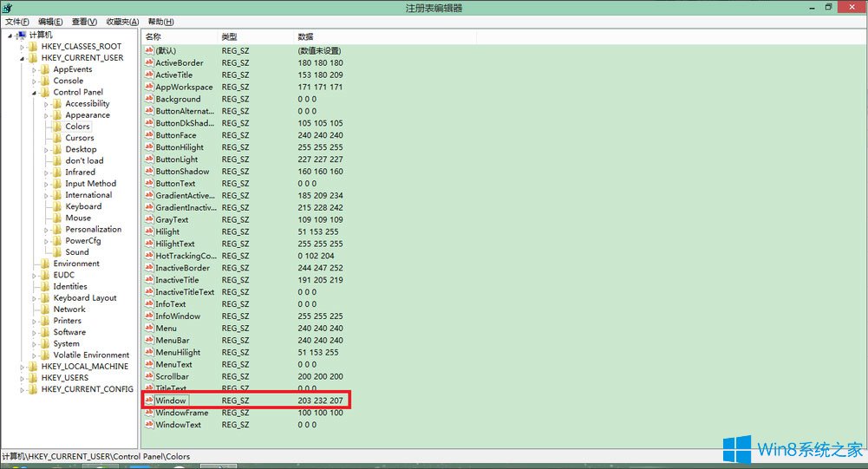868x469 pixels.
Task: Select the Volatile Environment key
Action: pos(91,355)
